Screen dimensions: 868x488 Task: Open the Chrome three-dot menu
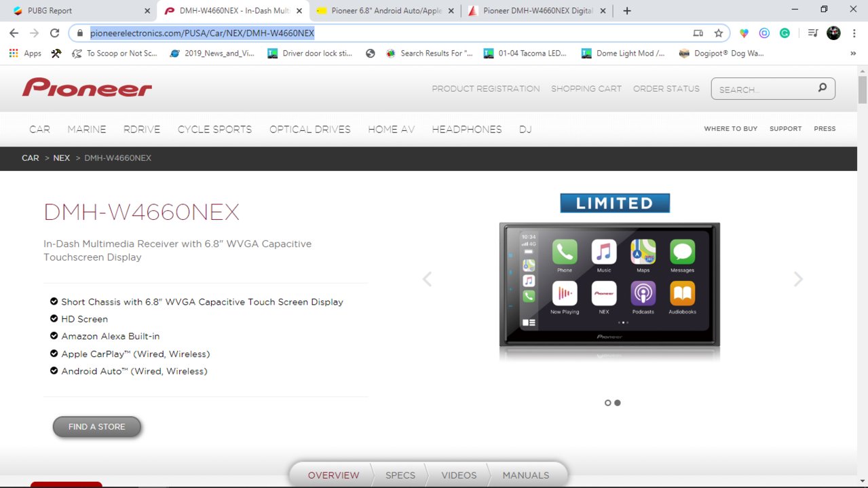coord(853,33)
